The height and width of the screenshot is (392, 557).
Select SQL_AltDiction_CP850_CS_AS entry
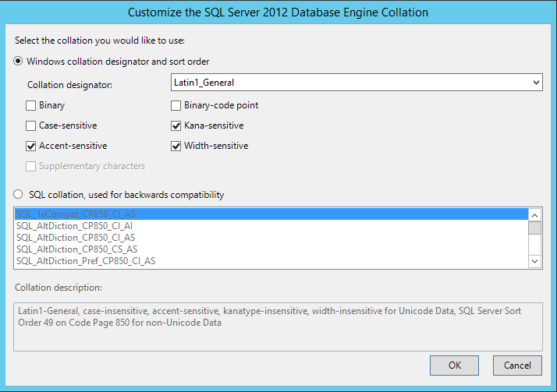click(271, 249)
